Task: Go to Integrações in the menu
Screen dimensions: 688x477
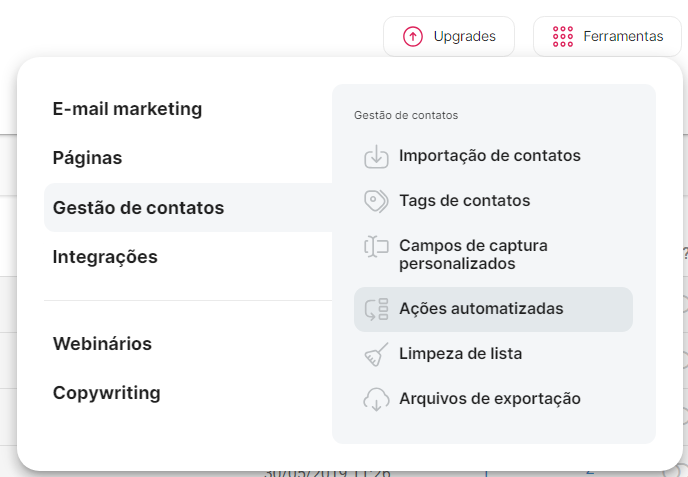Action: coord(105,257)
